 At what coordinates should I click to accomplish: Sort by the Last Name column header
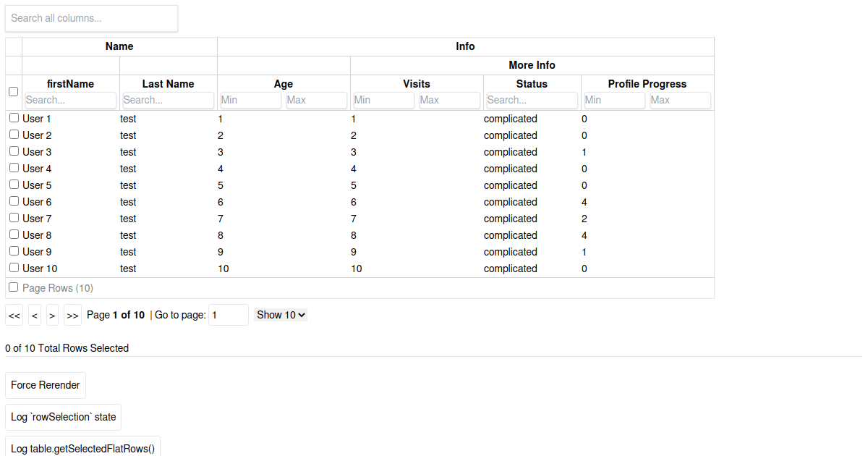(x=168, y=84)
